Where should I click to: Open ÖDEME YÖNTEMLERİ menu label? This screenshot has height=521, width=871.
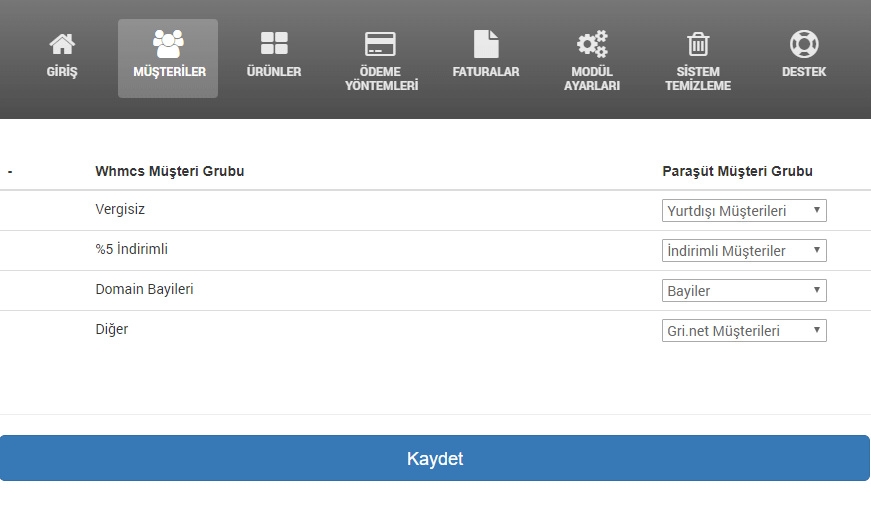pos(381,78)
